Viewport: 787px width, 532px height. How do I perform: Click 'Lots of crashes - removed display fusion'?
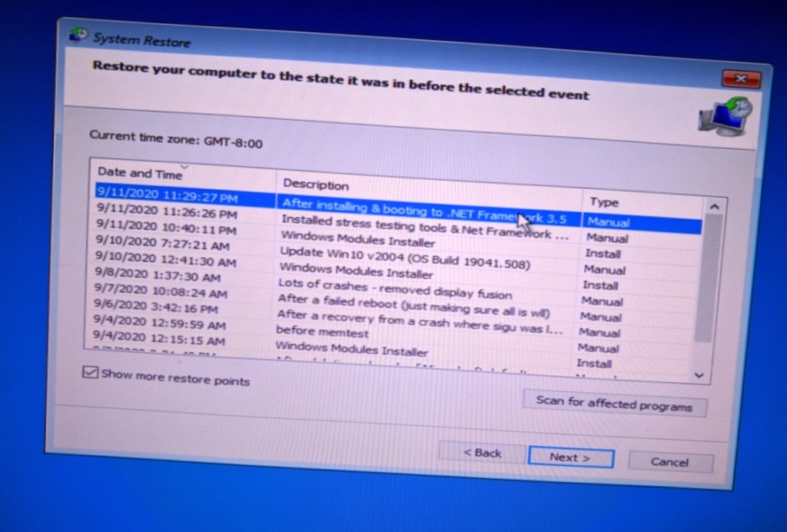[395, 288]
